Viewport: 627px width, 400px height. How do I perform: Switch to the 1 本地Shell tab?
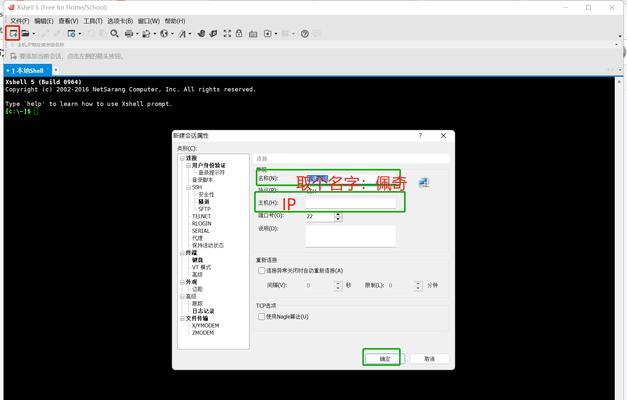[x=28, y=70]
